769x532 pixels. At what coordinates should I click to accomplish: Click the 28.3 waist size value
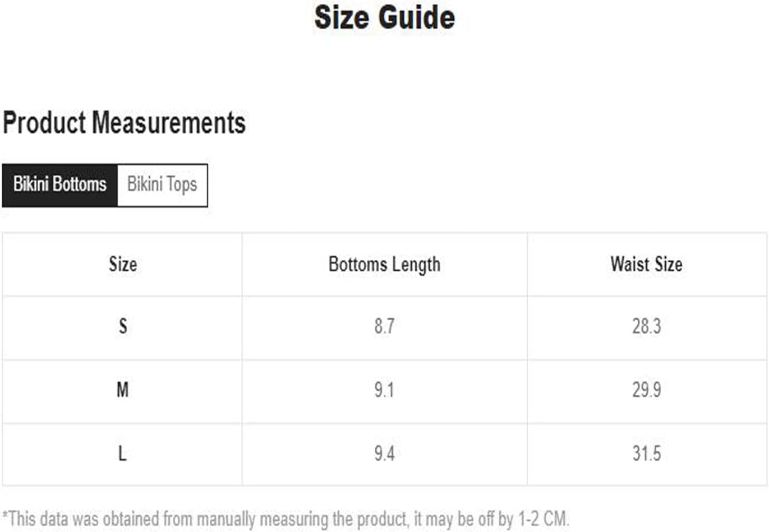[647, 326]
